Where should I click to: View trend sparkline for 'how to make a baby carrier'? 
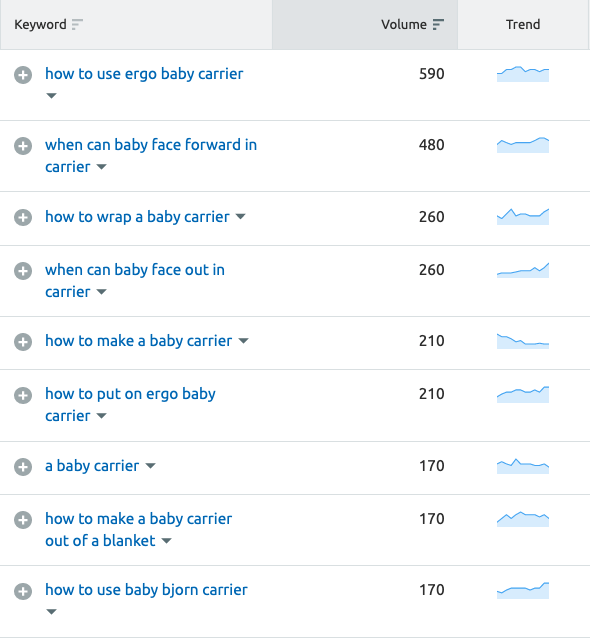tap(523, 341)
